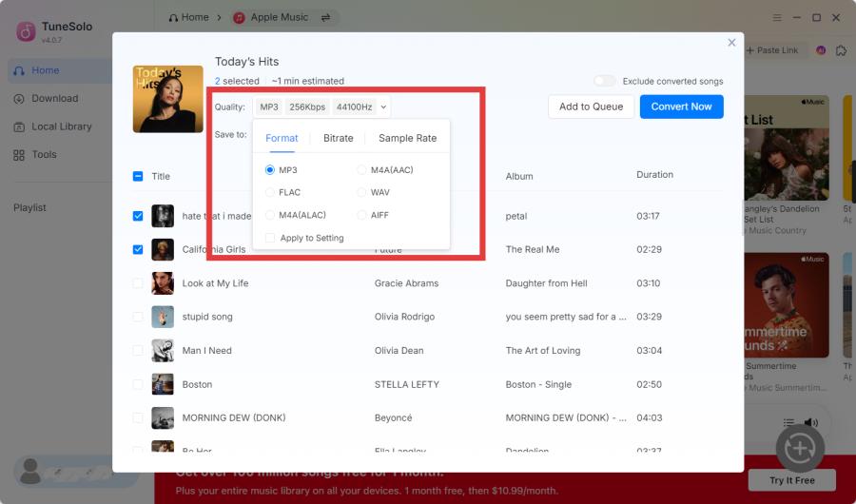
Task: Toggle the select-all Title checkbox
Action: click(138, 176)
